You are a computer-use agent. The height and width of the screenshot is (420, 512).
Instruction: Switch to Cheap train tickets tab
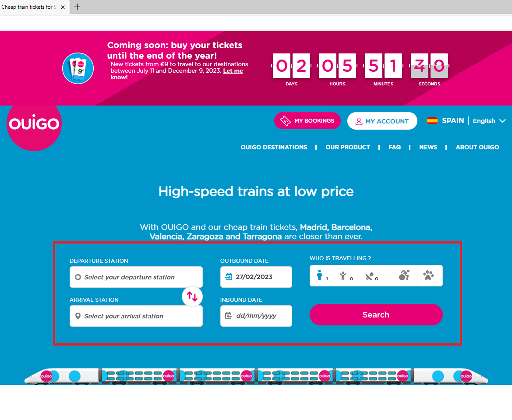point(29,7)
